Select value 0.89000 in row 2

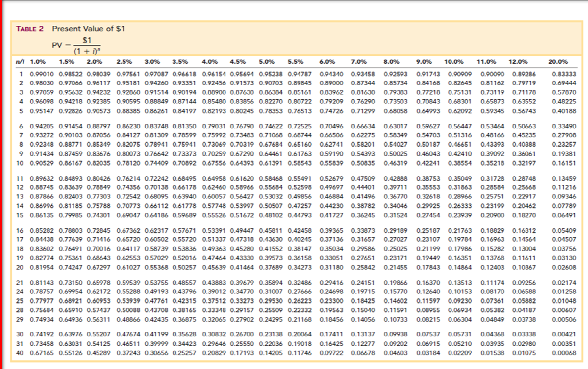[331, 83]
